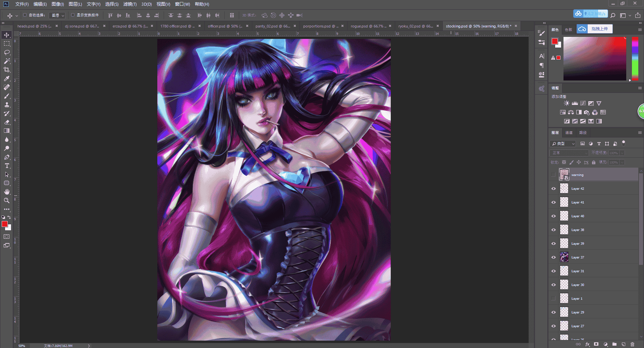
Task: Click the create new layer icon
Action: [623, 344]
